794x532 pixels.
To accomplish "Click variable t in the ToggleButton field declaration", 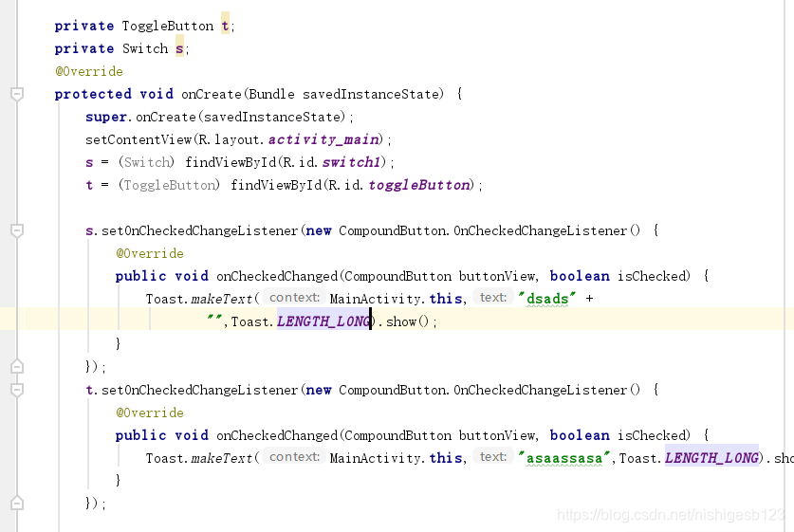I will point(226,26).
